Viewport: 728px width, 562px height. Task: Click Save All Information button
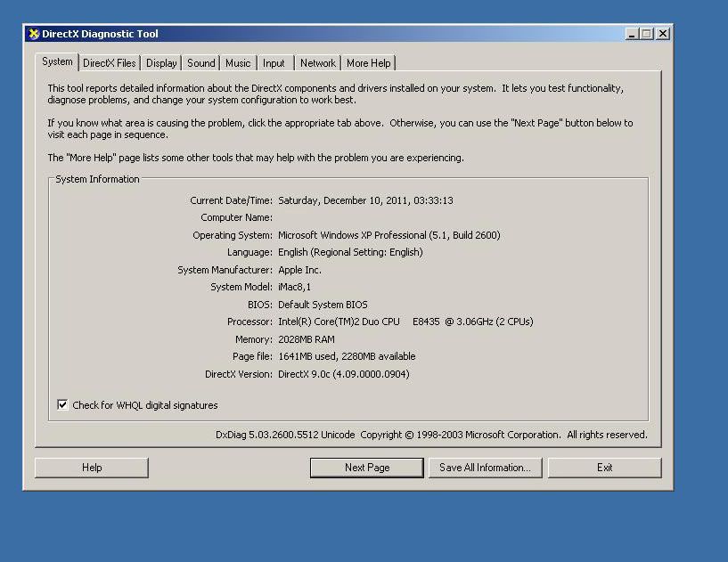click(485, 468)
